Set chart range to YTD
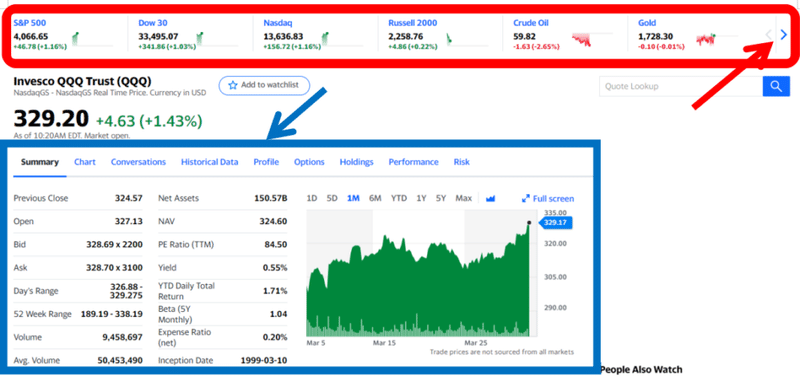The height and width of the screenshot is (376, 800). pos(399,198)
